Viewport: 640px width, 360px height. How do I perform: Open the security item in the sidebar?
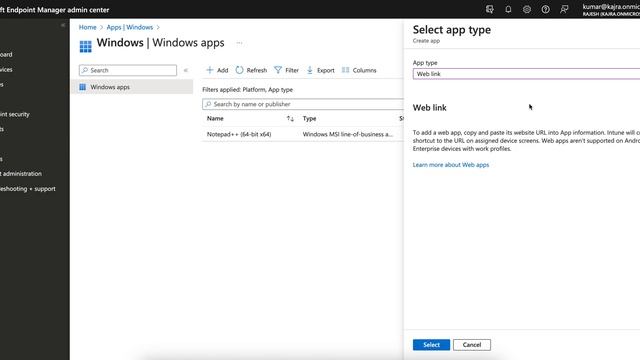click(15, 114)
